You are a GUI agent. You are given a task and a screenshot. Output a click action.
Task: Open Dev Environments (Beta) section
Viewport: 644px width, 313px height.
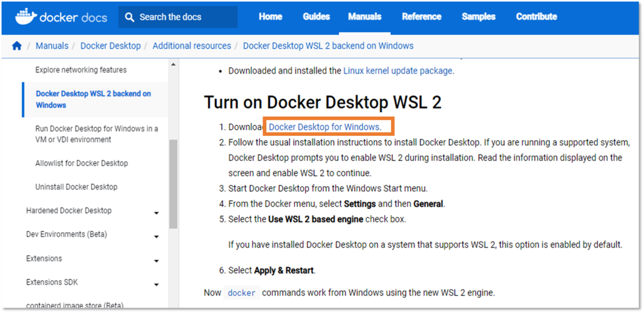pos(67,234)
